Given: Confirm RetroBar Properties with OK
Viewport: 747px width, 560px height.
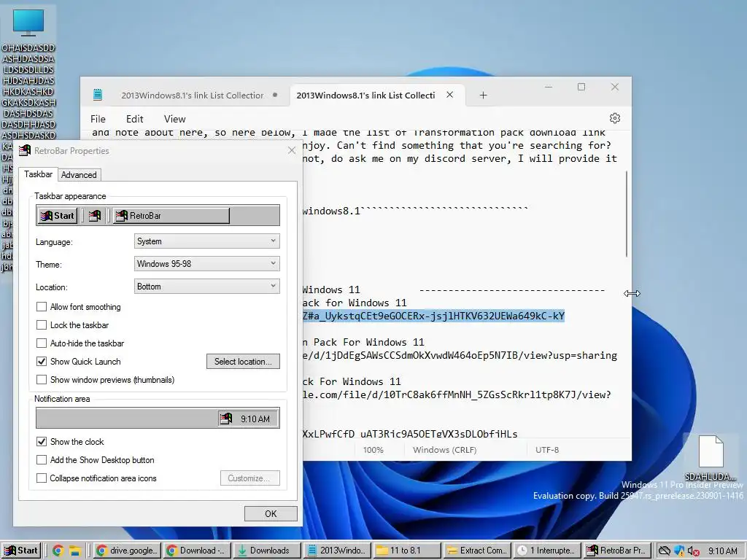Looking at the screenshot, I should [271, 514].
